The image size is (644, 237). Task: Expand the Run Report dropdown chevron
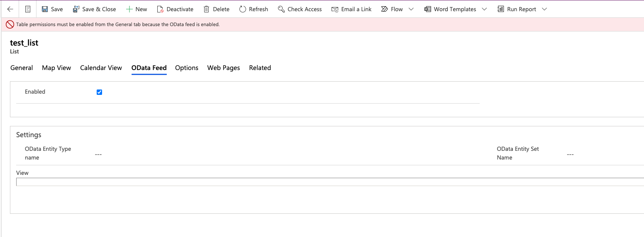(x=544, y=9)
